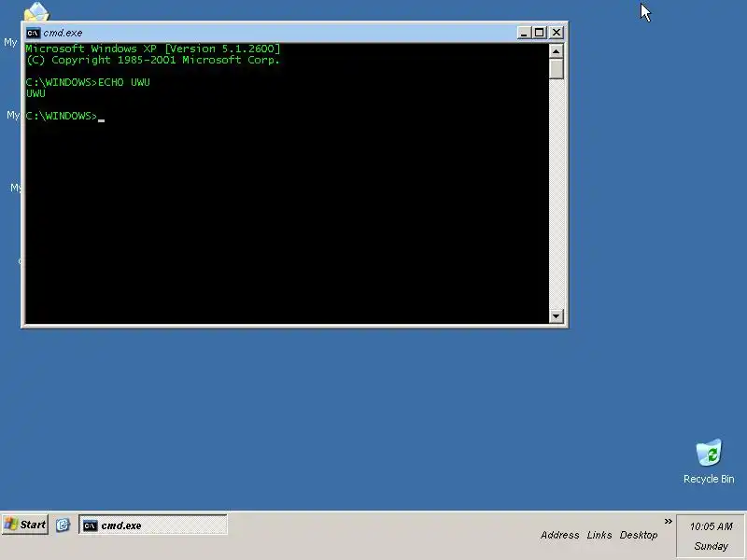The height and width of the screenshot is (560, 747).
Task: Click the Links toolbar label
Action: pyautogui.click(x=599, y=535)
